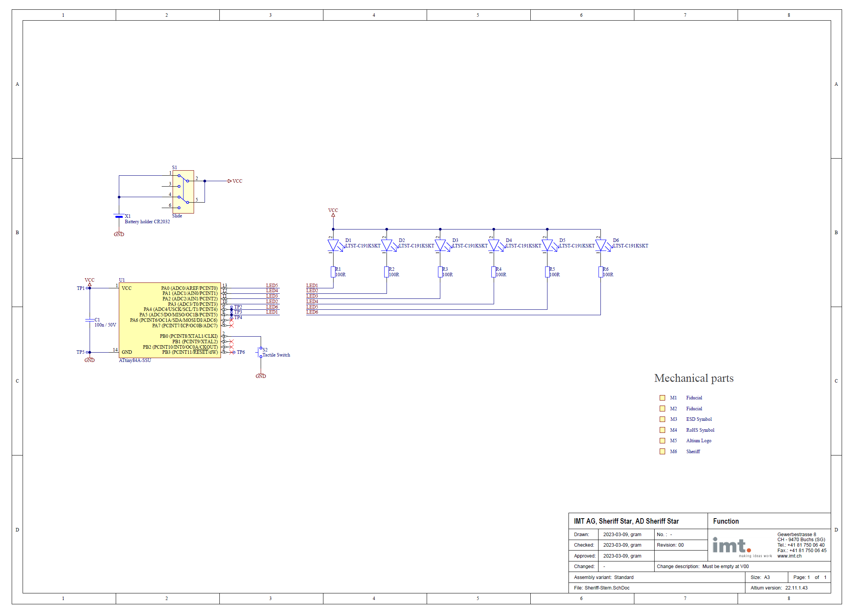851x616 pixels.
Task: Click the LED1 net label beside PA5
Action: [272, 312]
